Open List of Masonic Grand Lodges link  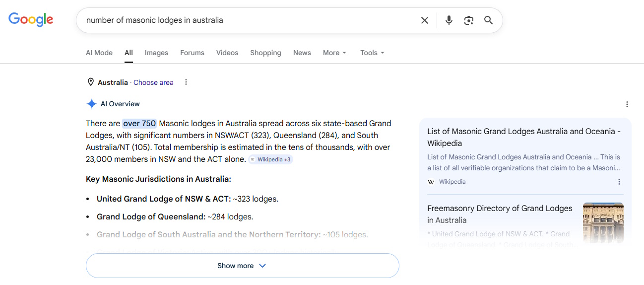523,137
